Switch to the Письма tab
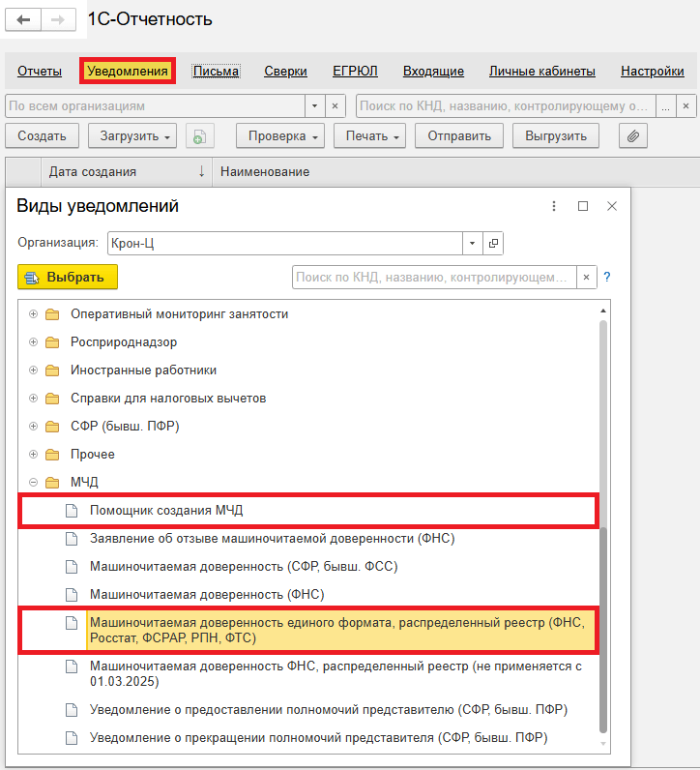Viewport: 700px width, 770px height. (216, 71)
